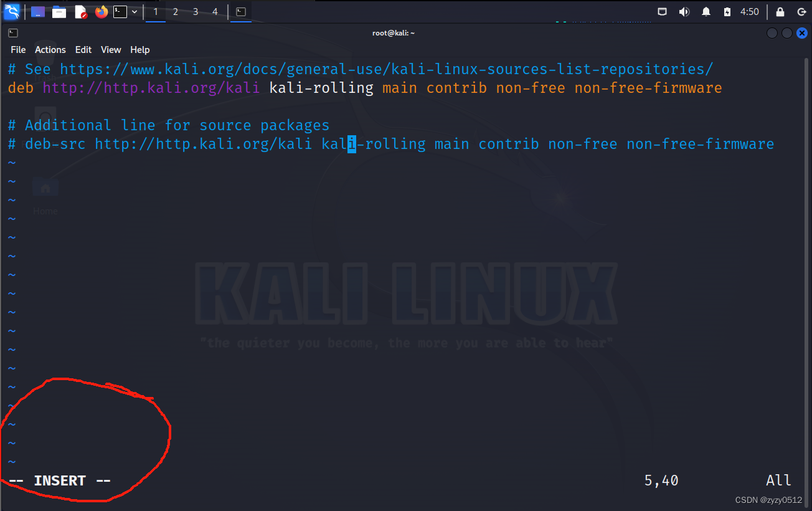Maximize the root@kali terminal window
812x511 pixels.
tap(787, 33)
